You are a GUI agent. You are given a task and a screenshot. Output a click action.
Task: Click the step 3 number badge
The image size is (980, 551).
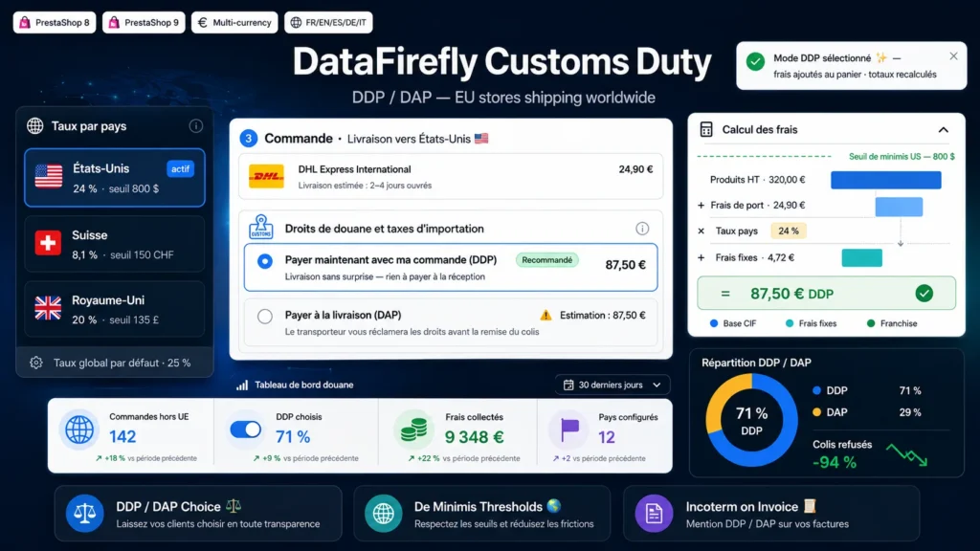pos(248,138)
